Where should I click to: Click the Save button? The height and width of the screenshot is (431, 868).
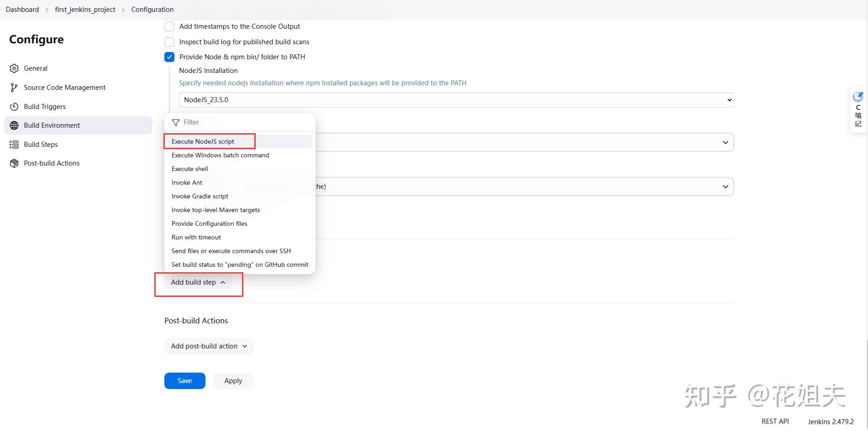[x=184, y=380]
